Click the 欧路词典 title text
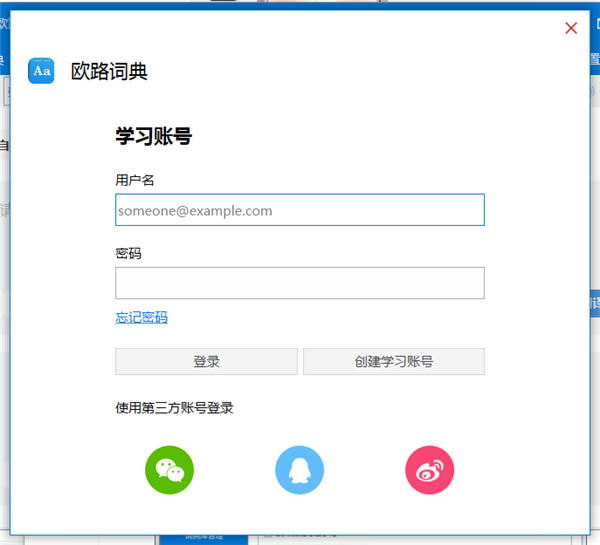 (x=109, y=71)
